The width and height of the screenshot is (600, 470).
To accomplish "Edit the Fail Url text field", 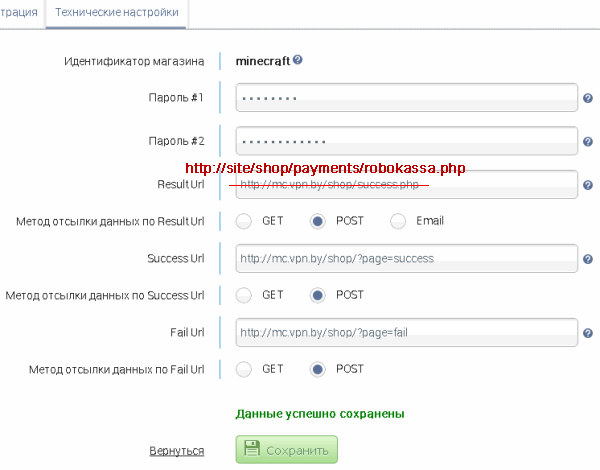I will (407, 332).
